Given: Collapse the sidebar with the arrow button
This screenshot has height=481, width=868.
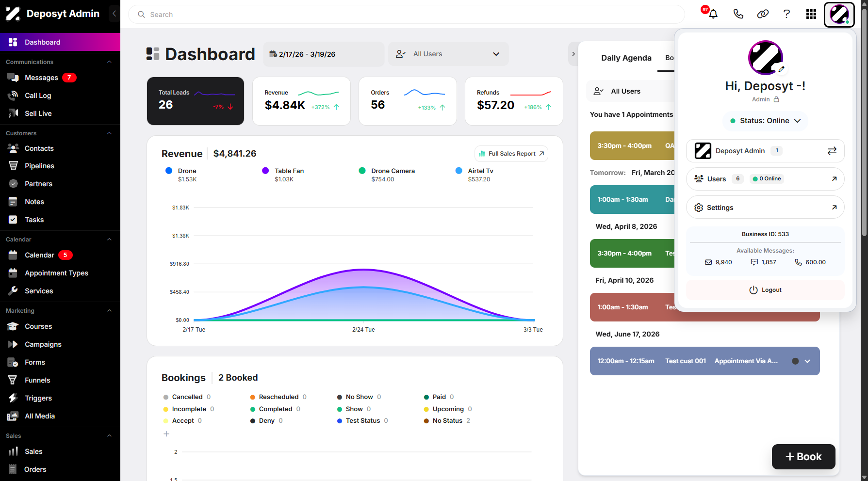Looking at the screenshot, I should point(114,14).
